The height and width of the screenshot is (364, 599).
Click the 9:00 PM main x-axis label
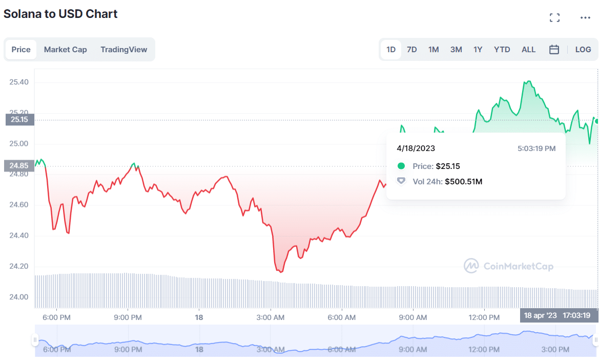(x=128, y=317)
